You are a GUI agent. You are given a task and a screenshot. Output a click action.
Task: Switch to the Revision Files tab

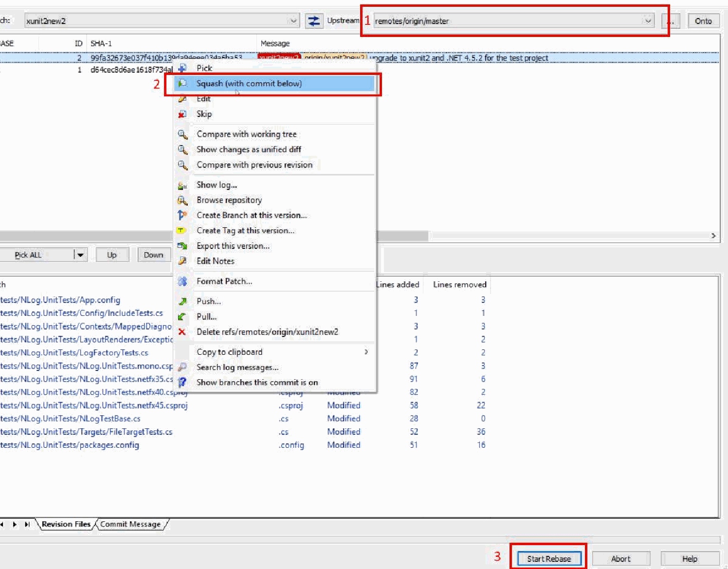[x=66, y=524]
